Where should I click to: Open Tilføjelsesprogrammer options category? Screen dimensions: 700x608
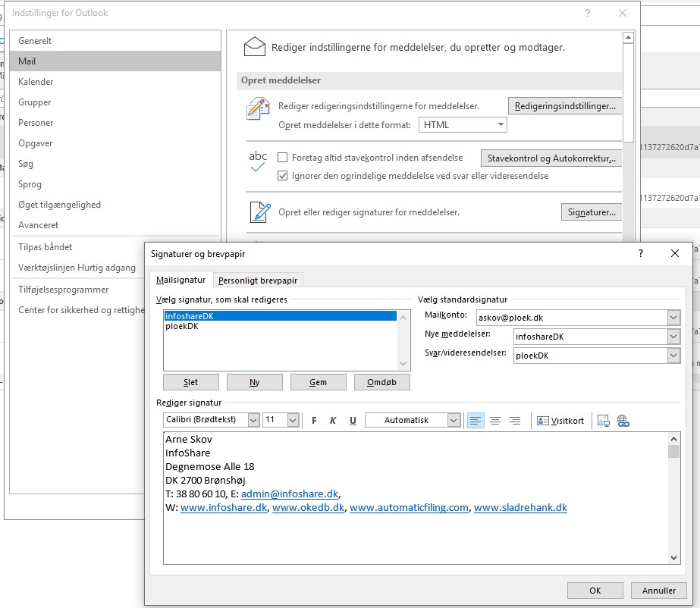(77, 290)
